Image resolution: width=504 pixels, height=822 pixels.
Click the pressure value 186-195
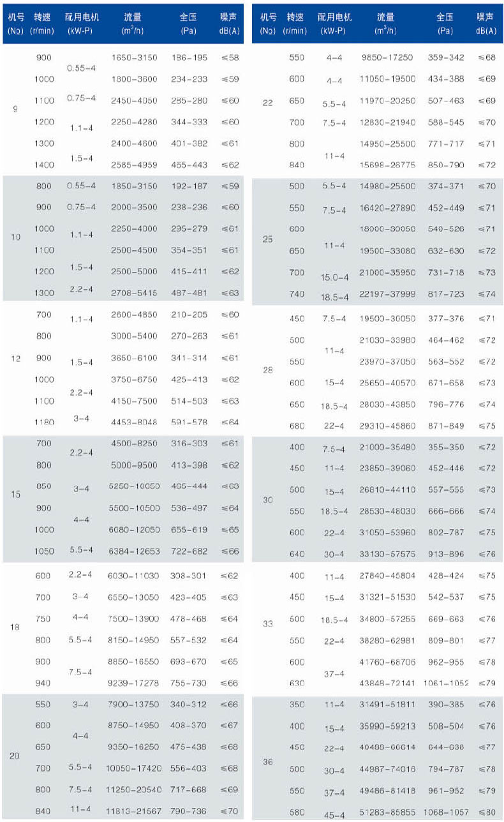[189, 57]
